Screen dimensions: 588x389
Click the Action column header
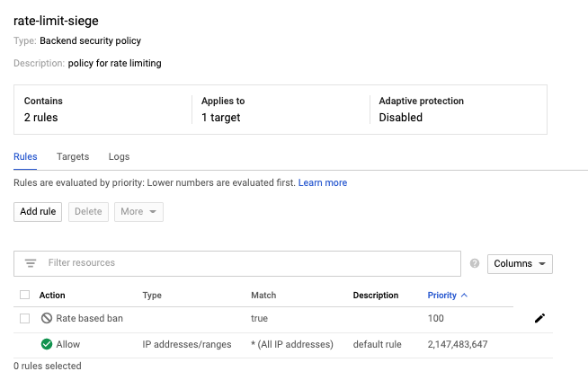pyautogui.click(x=52, y=295)
